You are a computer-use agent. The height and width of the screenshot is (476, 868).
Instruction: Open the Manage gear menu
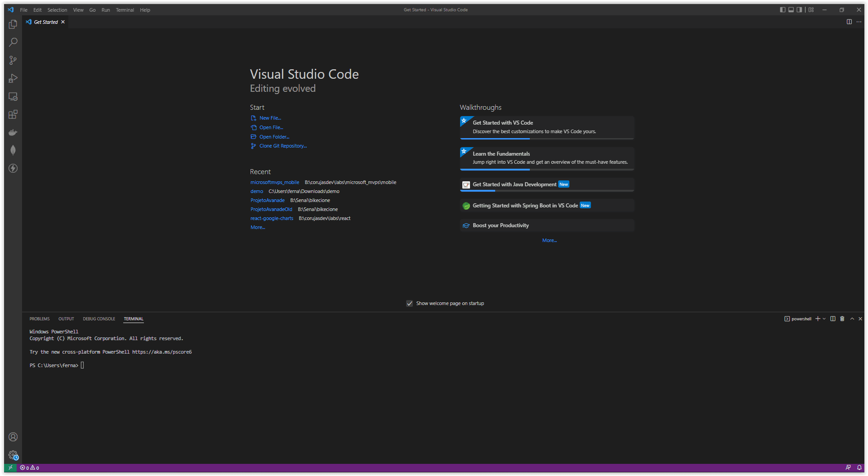(13, 455)
